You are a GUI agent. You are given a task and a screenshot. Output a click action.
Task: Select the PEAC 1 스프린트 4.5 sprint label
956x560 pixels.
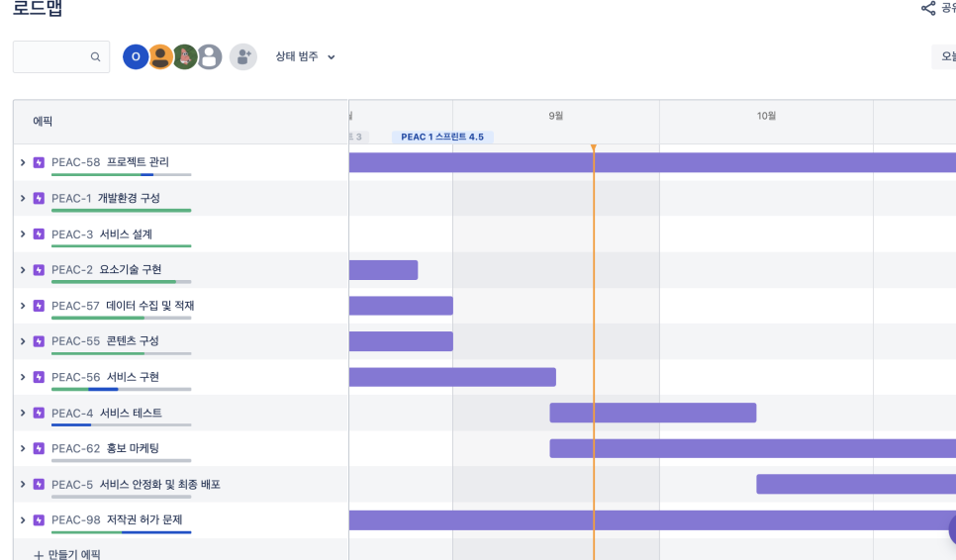click(x=442, y=137)
